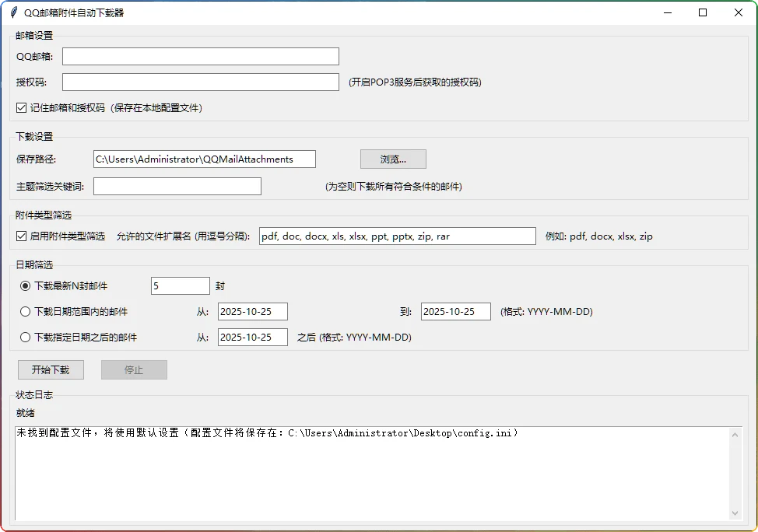This screenshot has width=758, height=532.
Task: Select 下载指定日期之后的邮件 radio option
Action: (x=26, y=338)
